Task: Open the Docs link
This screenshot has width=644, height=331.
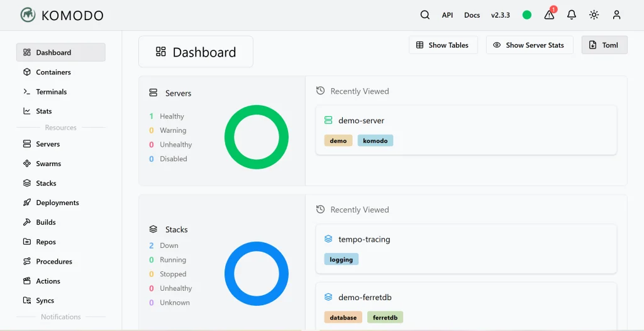Action: (472, 15)
